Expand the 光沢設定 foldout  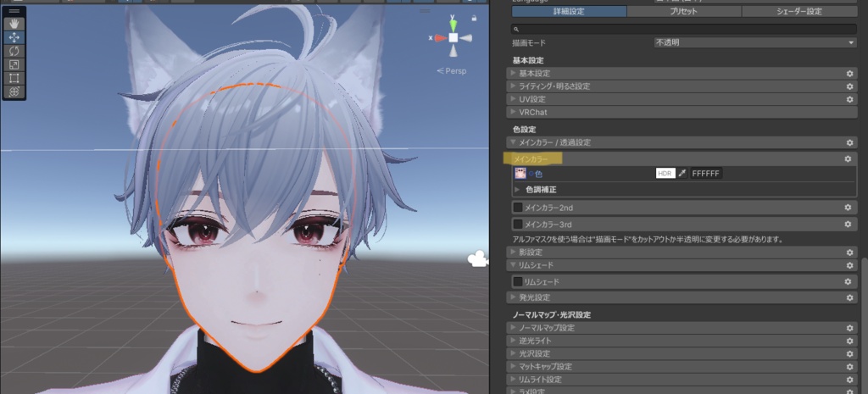[x=514, y=353]
